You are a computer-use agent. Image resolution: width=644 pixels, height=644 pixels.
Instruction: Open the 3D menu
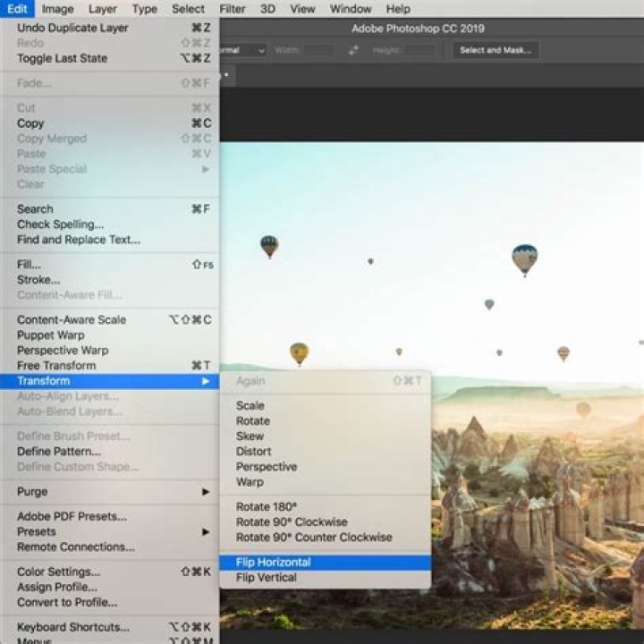tap(267, 9)
